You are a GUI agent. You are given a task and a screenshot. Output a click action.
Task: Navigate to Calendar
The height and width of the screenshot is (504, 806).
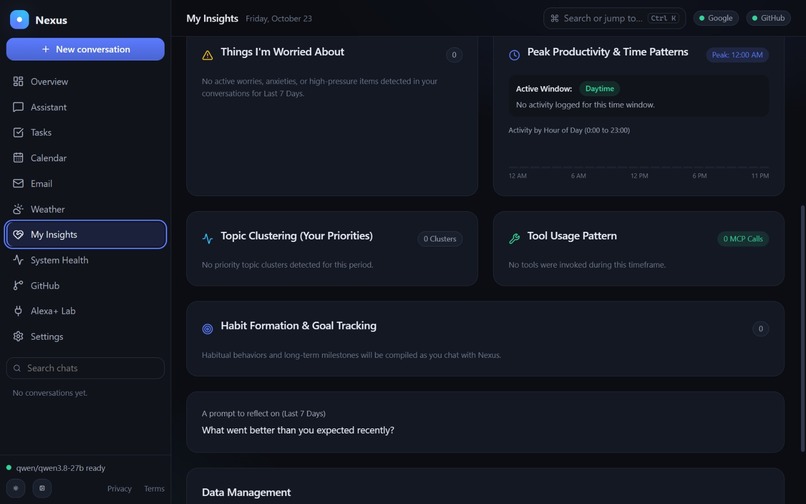tap(85, 158)
